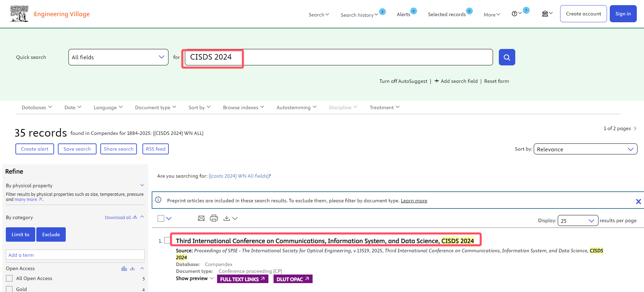Image resolution: width=644 pixels, height=292 pixels.
Task: Open the help question mark icon
Action: pos(514,14)
